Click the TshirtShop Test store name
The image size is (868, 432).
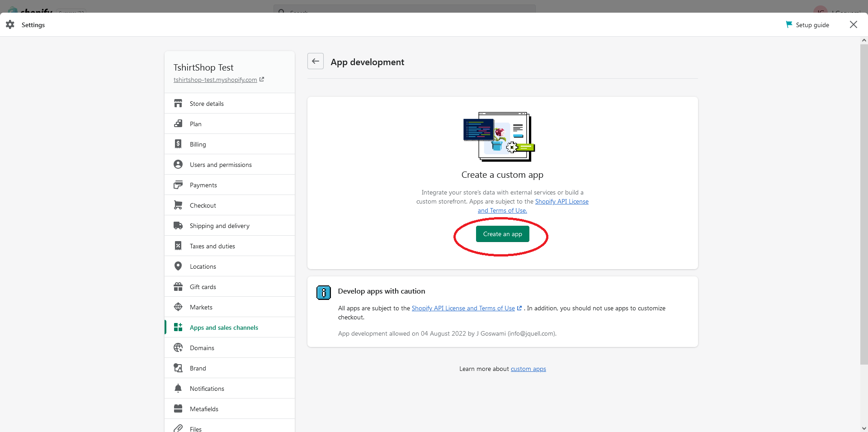[x=203, y=67]
